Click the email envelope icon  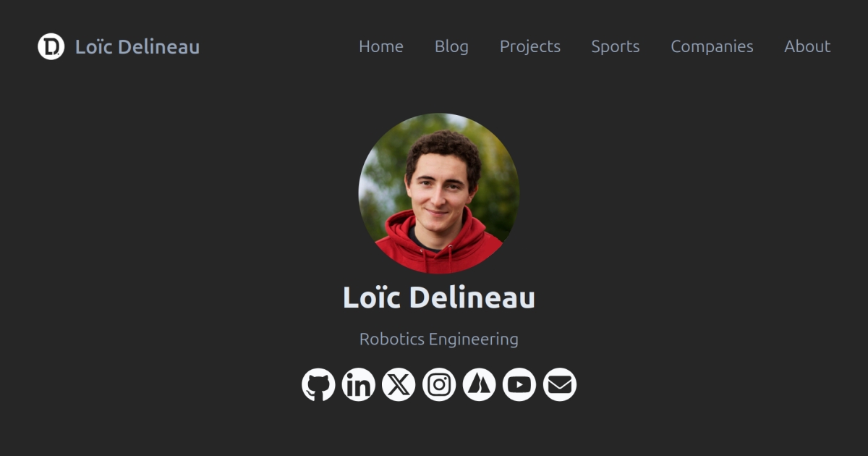coord(560,384)
